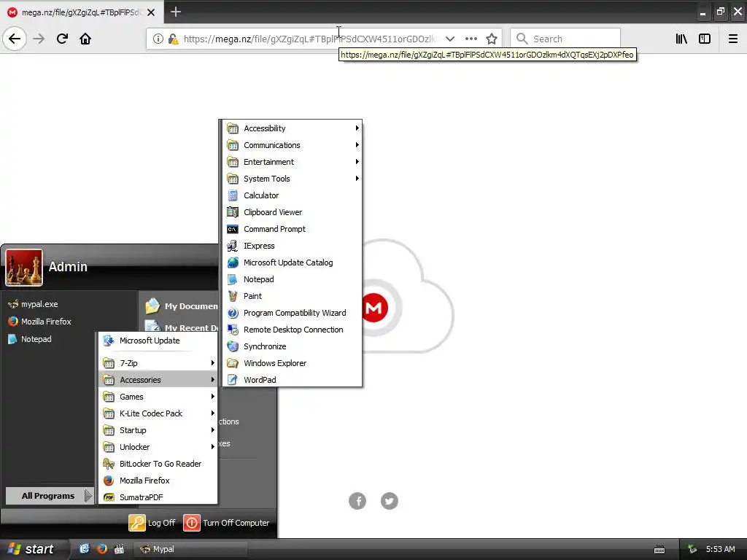Reload the current page
The height and width of the screenshot is (560, 747).
tap(62, 39)
